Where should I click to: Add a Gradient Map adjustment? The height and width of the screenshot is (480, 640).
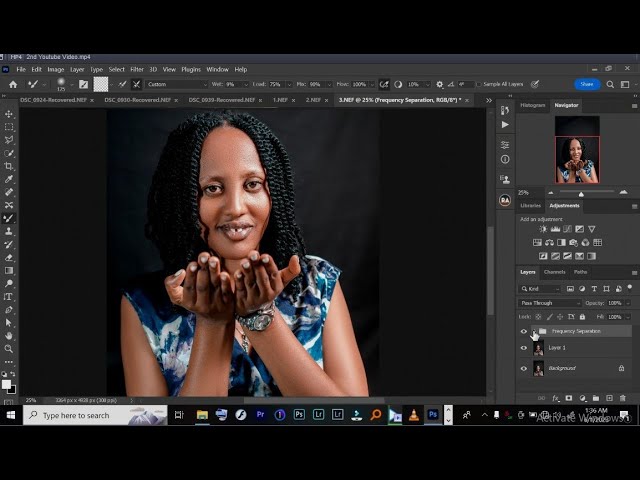tap(591, 256)
